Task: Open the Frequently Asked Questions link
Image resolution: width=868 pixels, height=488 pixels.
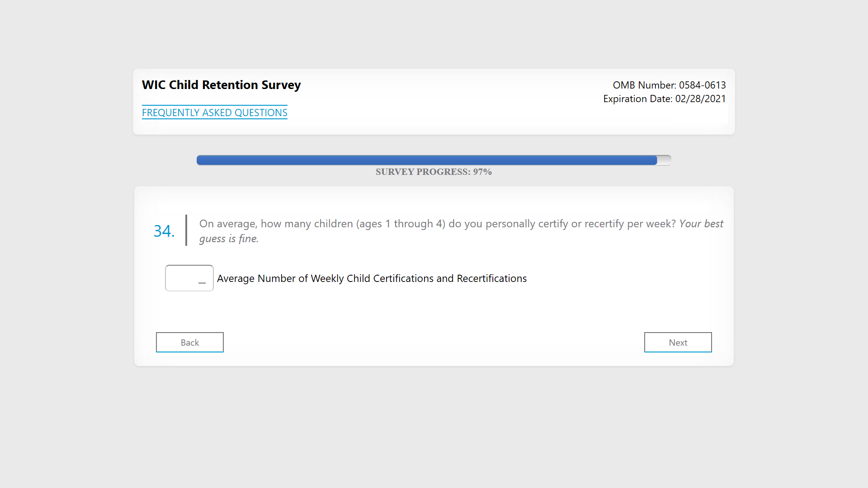Action: (x=214, y=113)
